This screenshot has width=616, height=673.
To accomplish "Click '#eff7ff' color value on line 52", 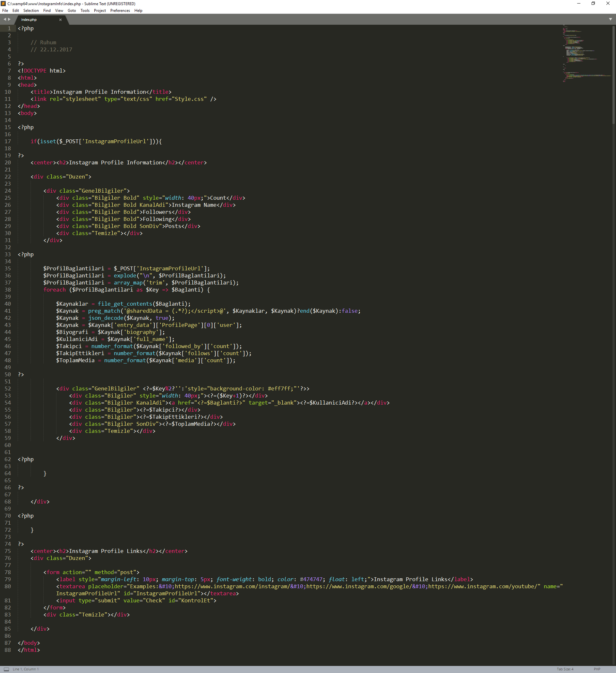I will pyautogui.click(x=279, y=389).
